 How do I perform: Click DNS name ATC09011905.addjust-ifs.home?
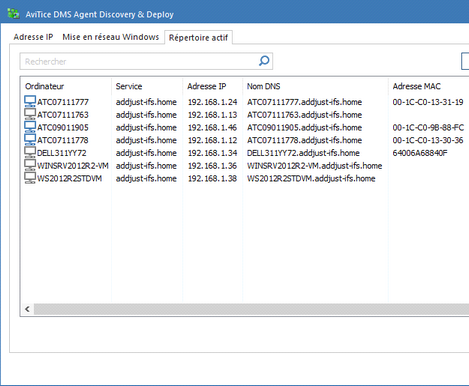(x=304, y=127)
